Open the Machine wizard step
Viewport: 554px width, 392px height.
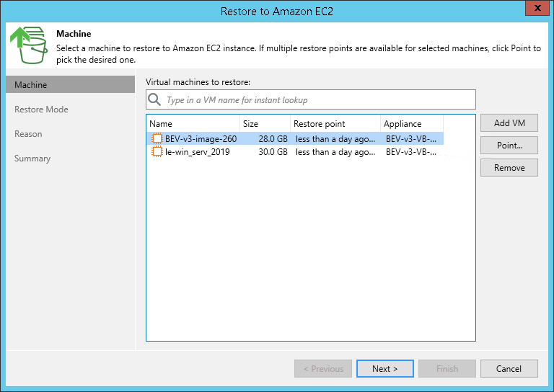[x=70, y=85]
